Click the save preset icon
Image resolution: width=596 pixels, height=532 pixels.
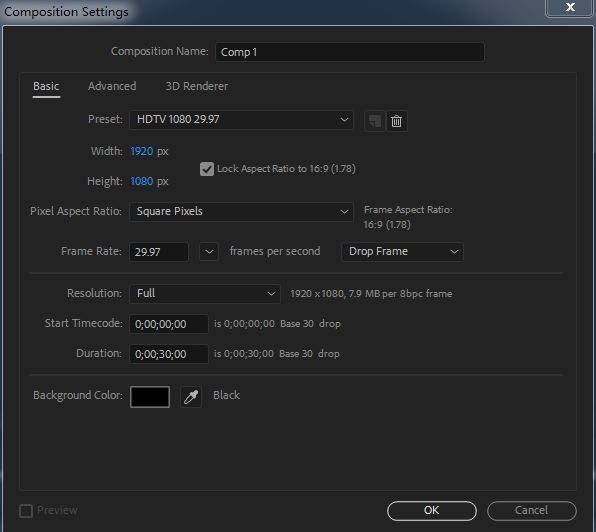click(375, 121)
